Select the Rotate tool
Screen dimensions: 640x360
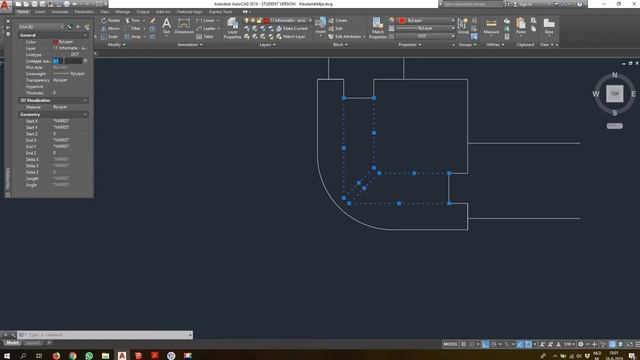pos(110,20)
